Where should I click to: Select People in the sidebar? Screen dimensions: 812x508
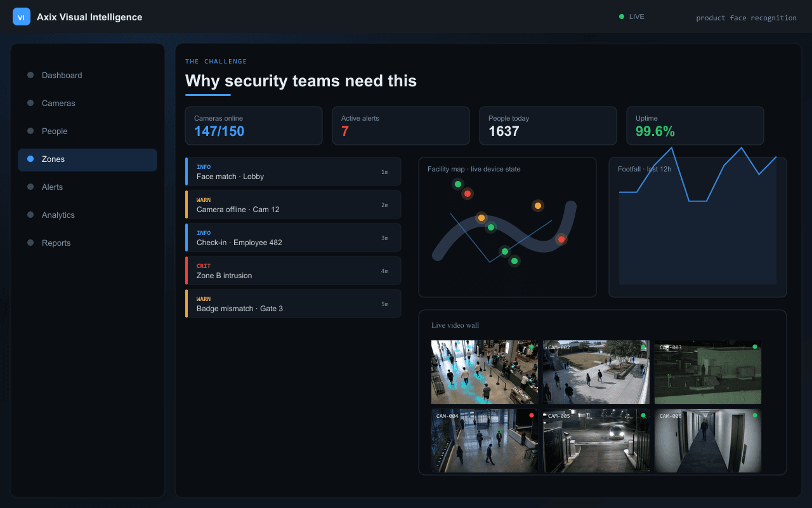(88, 131)
